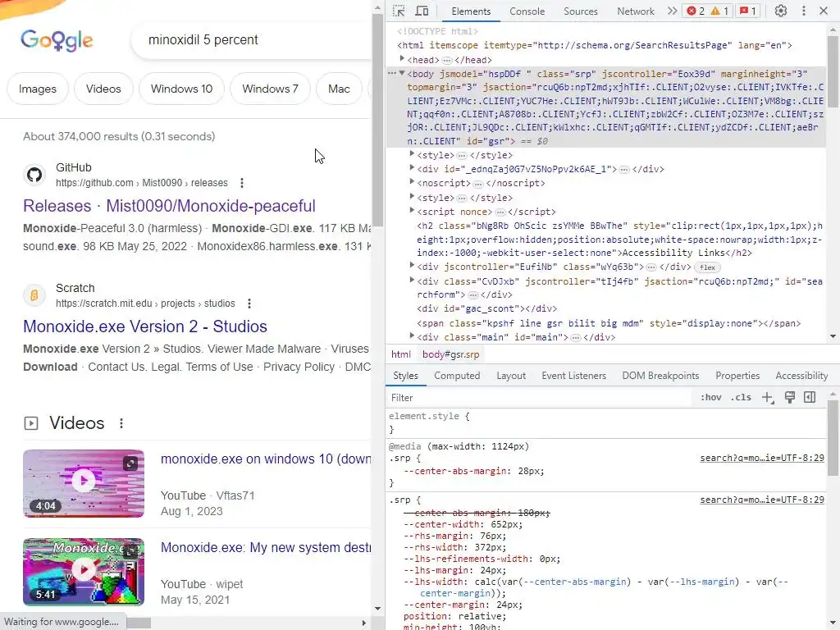Open the Accessibility tab
The height and width of the screenshot is (630, 840).
click(x=801, y=376)
